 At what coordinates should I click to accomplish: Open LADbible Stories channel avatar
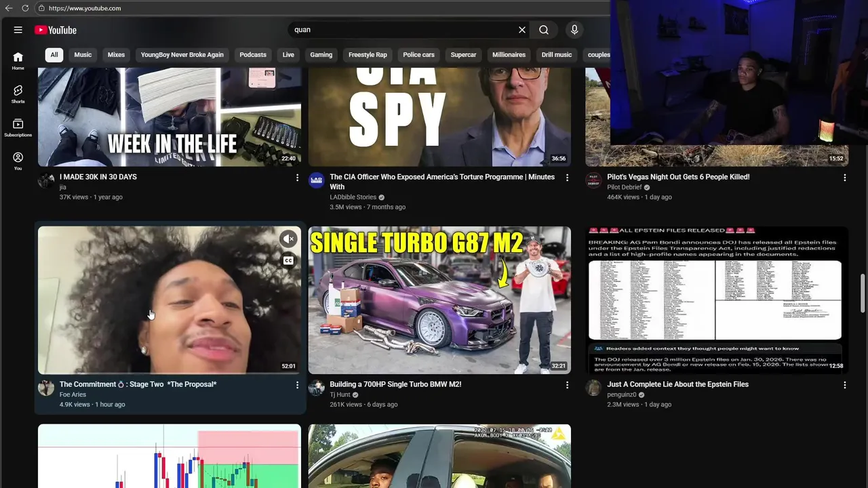tap(317, 180)
